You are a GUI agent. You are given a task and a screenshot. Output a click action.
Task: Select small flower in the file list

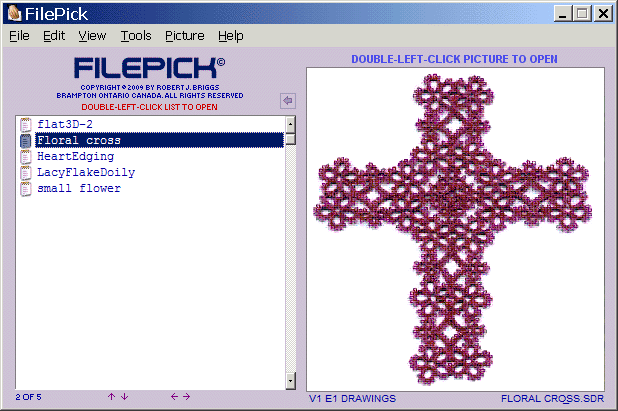tap(79, 188)
